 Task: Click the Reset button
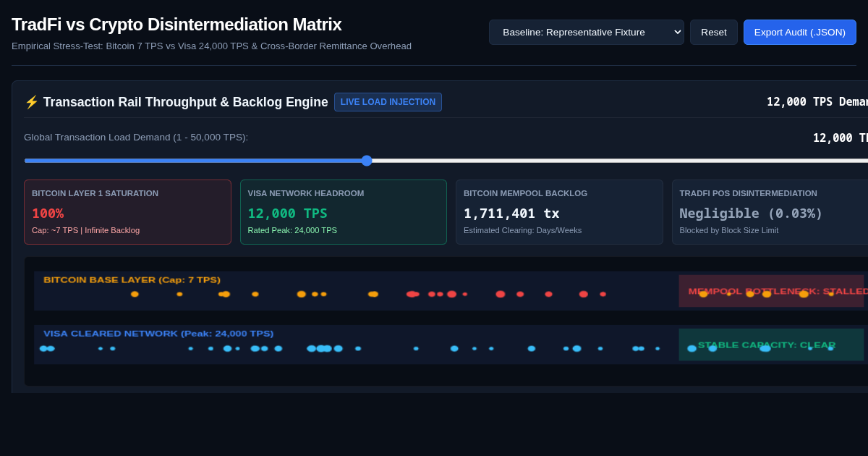tap(714, 32)
